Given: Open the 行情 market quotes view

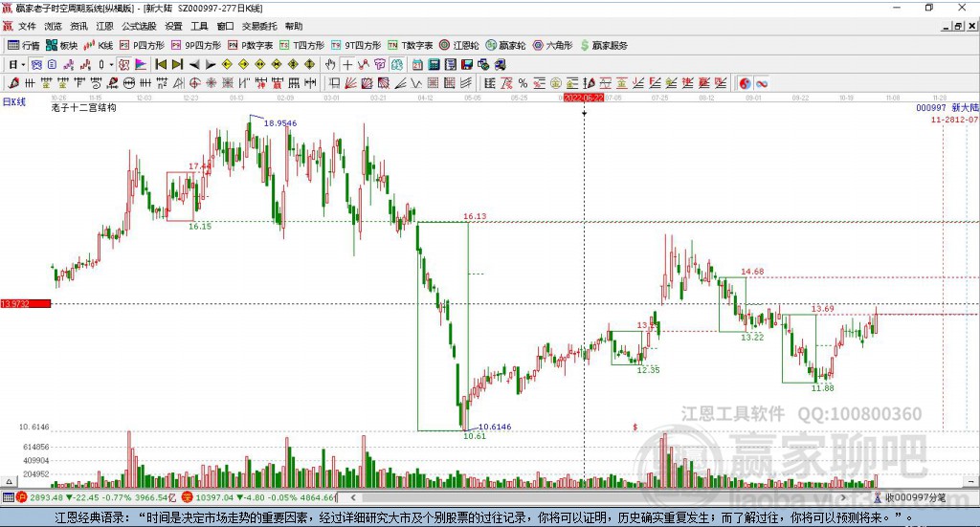Looking at the screenshot, I should click(x=23, y=46).
